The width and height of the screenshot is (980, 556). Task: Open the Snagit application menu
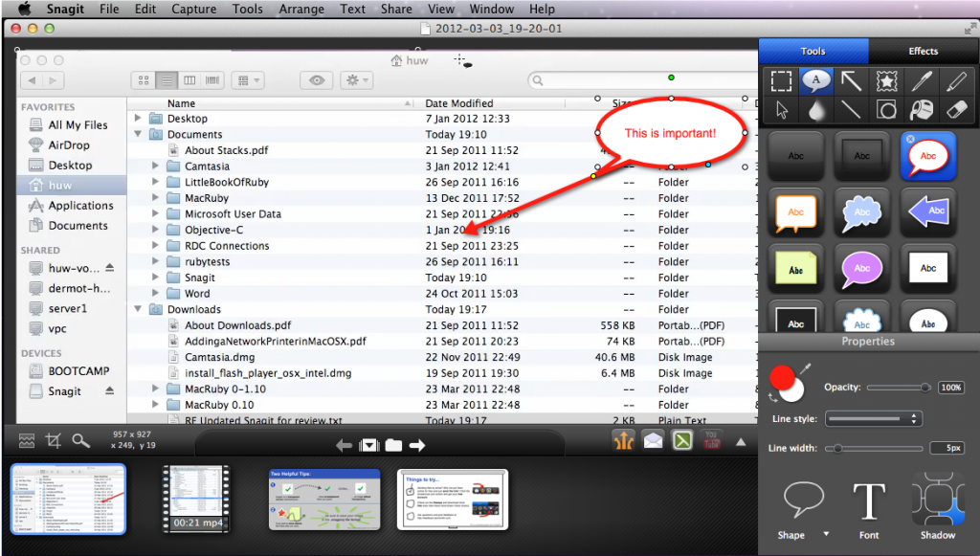[66, 10]
